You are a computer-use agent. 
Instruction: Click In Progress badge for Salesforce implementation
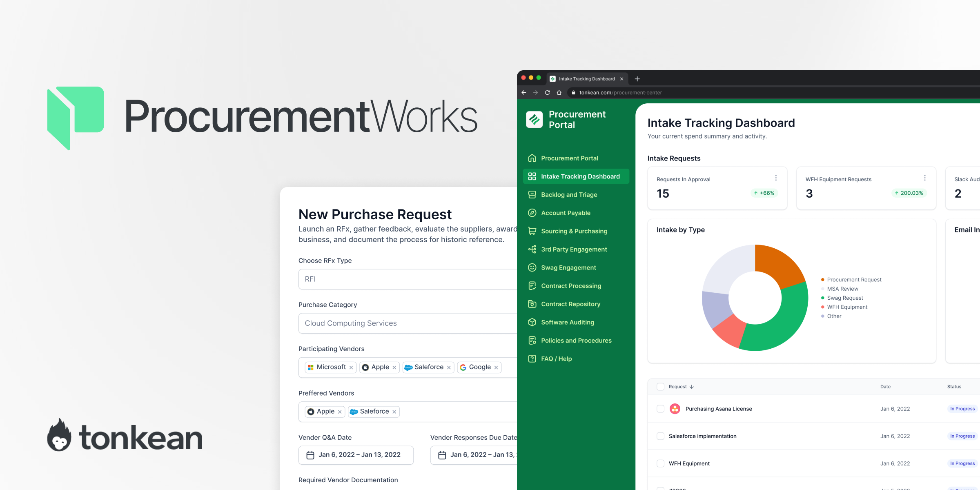(x=962, y=436)
